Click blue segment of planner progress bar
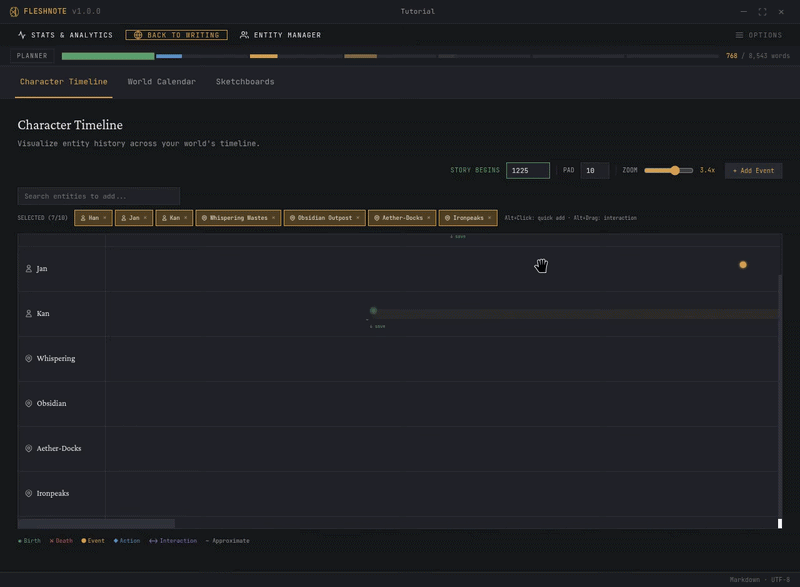This screenshot has height=587, width=800. point(169,56)
